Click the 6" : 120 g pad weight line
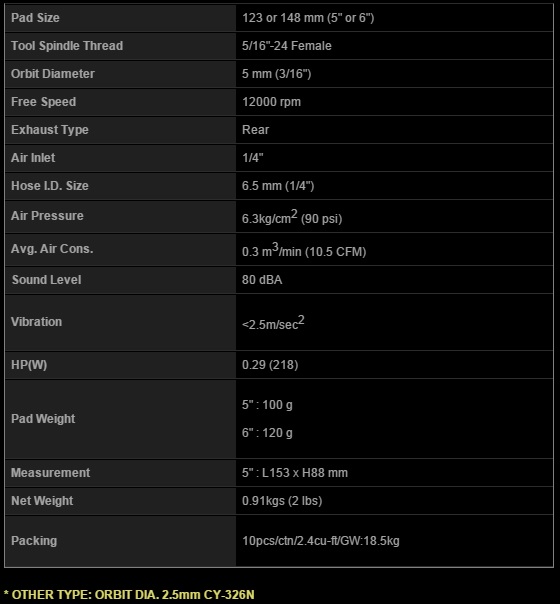Viewport: 560px width, 604px height. (267, 433)
